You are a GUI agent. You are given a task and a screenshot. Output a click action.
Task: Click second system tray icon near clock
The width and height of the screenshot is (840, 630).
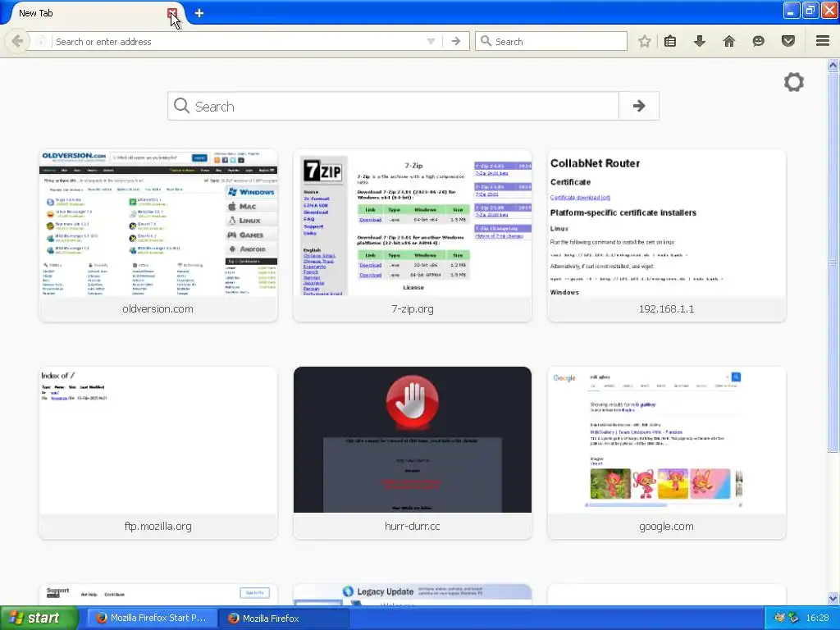point(793,619)
